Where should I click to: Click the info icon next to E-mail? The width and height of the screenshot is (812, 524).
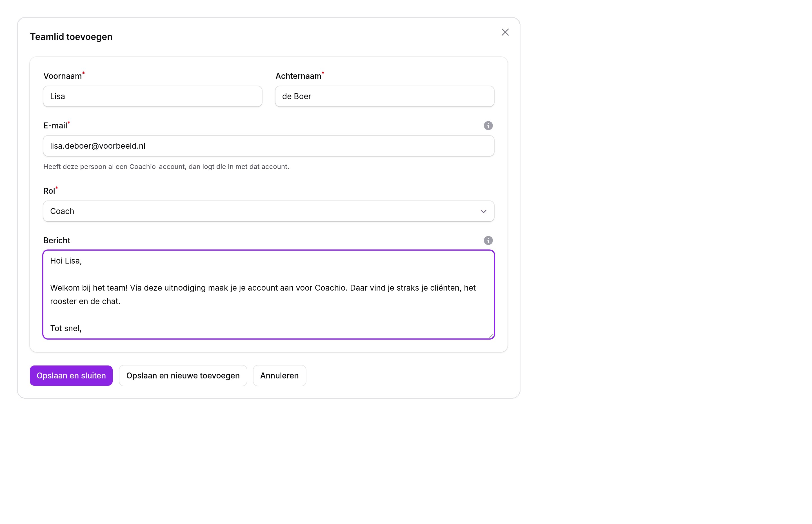click(x=488, y=126)
